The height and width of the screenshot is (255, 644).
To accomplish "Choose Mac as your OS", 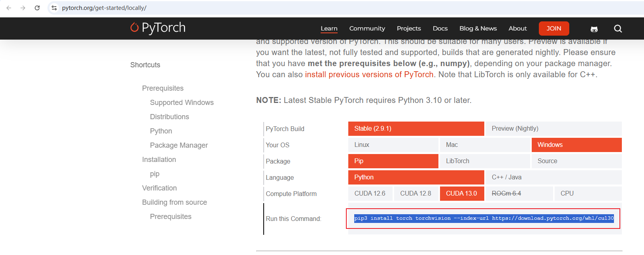I will (x=485, y=145).
